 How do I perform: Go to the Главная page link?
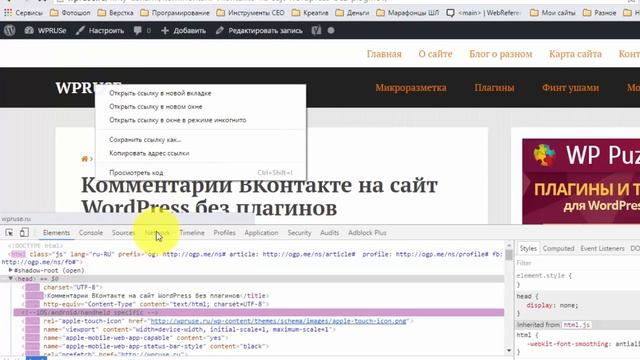click(x=384, y=54)
